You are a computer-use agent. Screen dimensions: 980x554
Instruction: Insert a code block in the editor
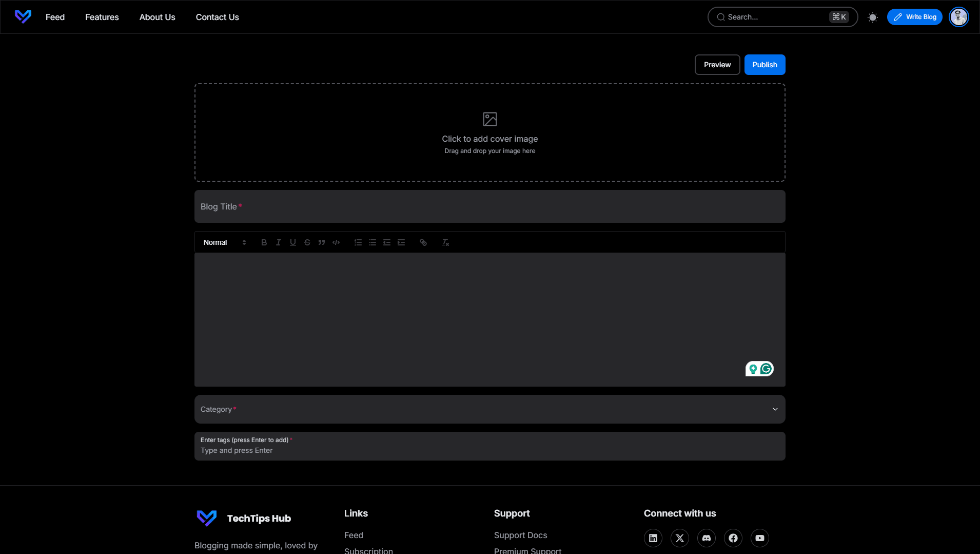[336, 242]
